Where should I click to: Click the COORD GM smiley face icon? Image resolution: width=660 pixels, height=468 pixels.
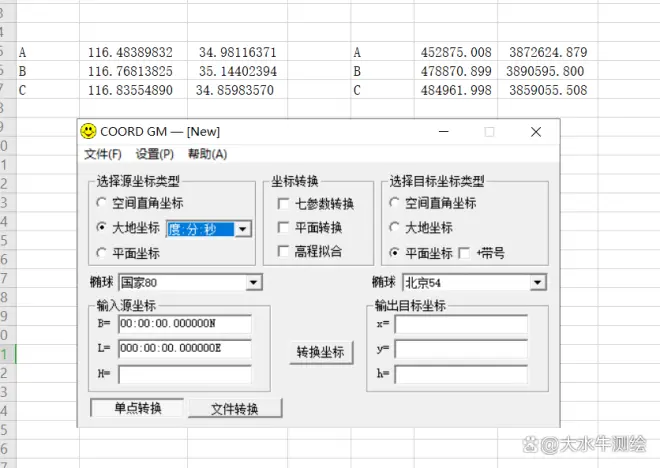click(89, 131)
